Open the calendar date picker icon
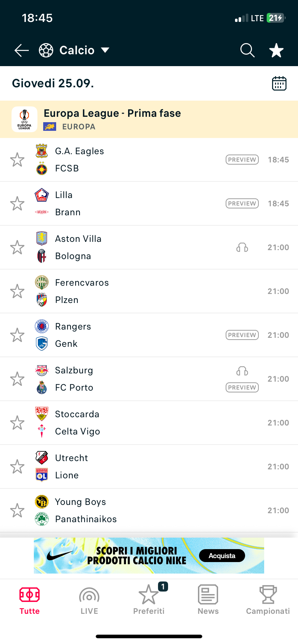The height and width of the screenshot is (644, 298). pyautogui.click(x=279, y=83)
